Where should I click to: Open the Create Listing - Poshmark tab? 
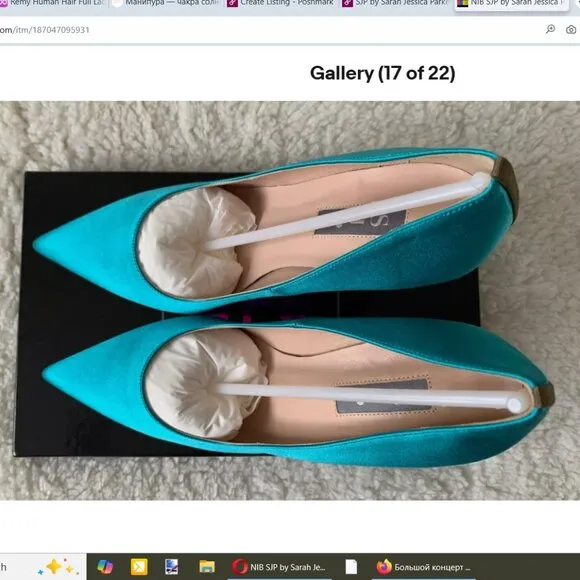tap(281, 4)
